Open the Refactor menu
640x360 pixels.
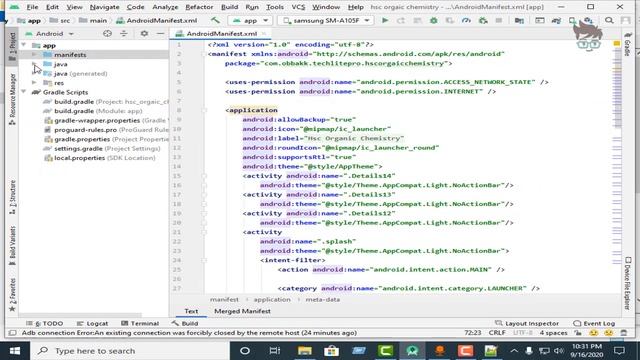click(199, 7)
